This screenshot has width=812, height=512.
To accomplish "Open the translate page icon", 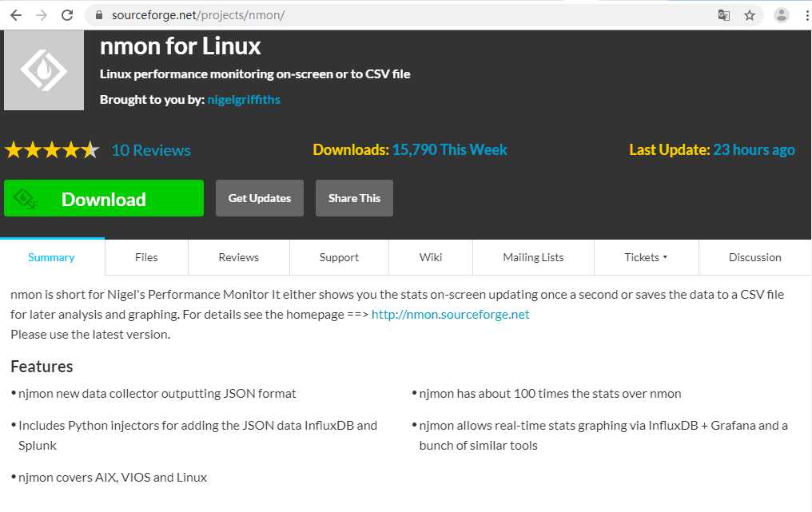I will pyautogui.click(x=724, y=15).
